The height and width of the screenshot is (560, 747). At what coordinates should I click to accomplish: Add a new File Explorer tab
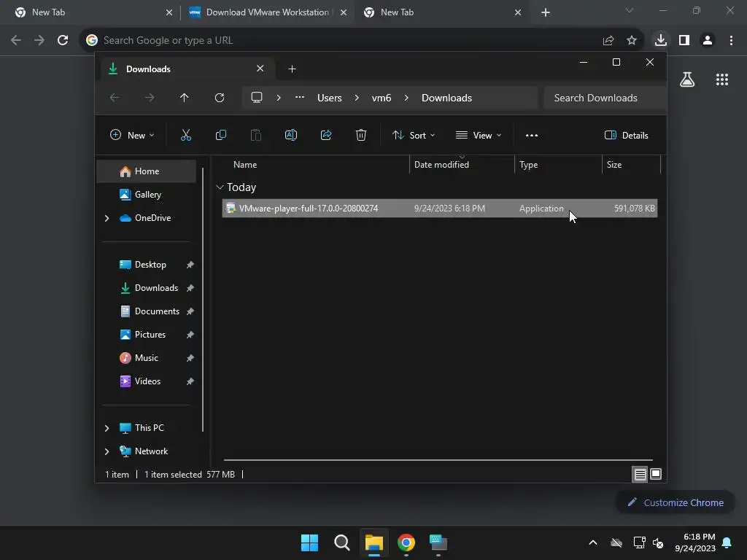tap(292, 69)
